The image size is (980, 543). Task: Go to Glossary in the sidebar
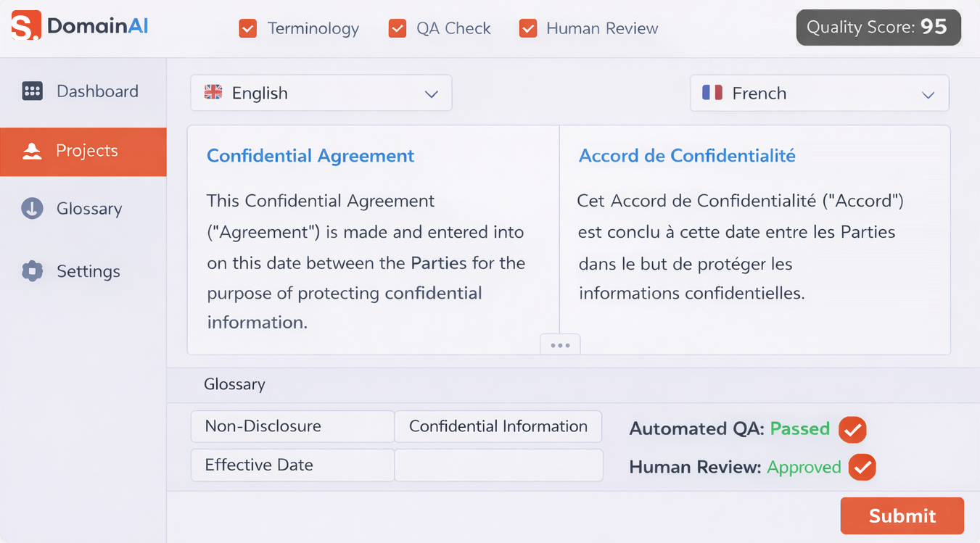88,209
